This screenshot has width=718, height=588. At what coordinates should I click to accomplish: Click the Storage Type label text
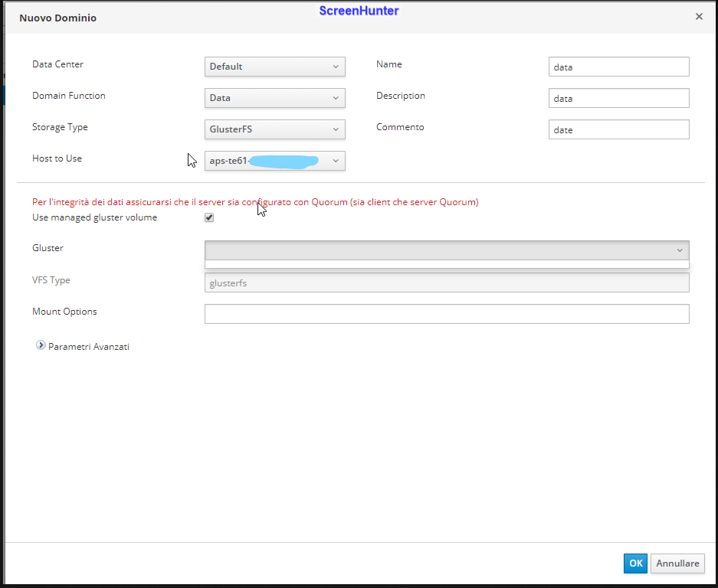pos(60,127)
